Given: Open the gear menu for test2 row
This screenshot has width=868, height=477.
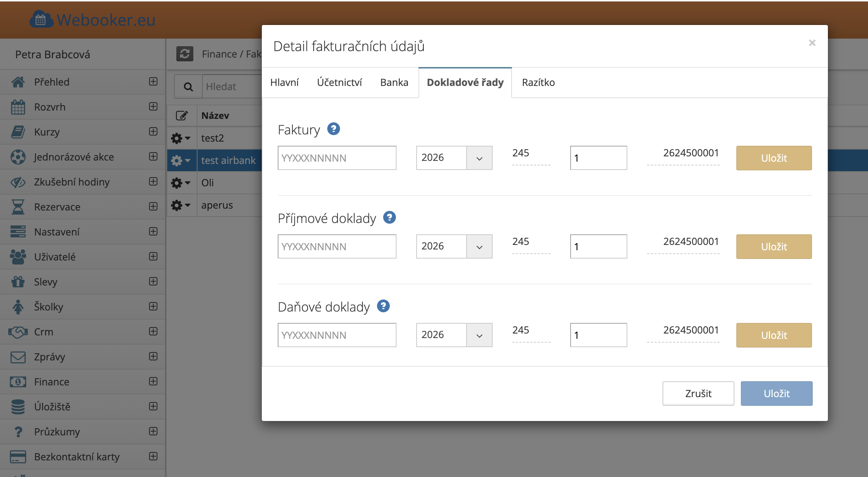Looking at the screenshot, I should point(180,138).
